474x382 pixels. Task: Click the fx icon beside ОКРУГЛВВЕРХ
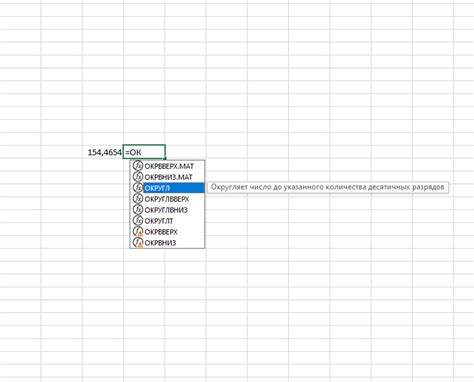(x=138, y=199)
